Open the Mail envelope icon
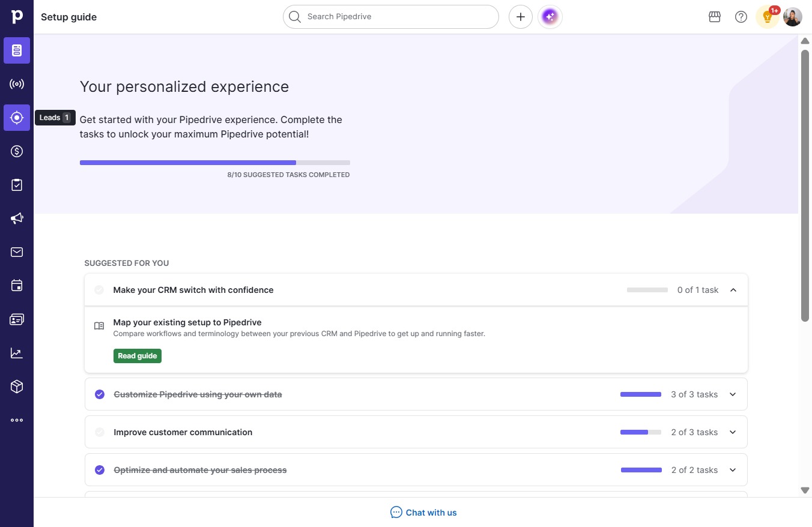This screenshot has width=812, height=527. tap(17, 252)
